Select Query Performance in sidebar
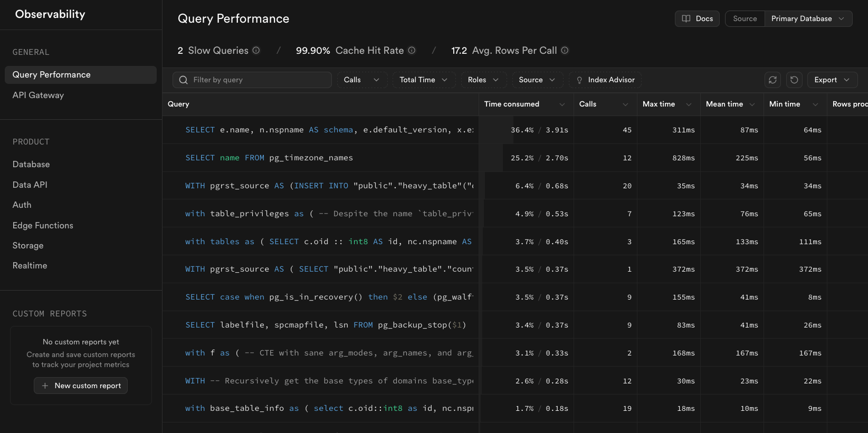This screenshot has height=433, width=868. pos(81,75)
